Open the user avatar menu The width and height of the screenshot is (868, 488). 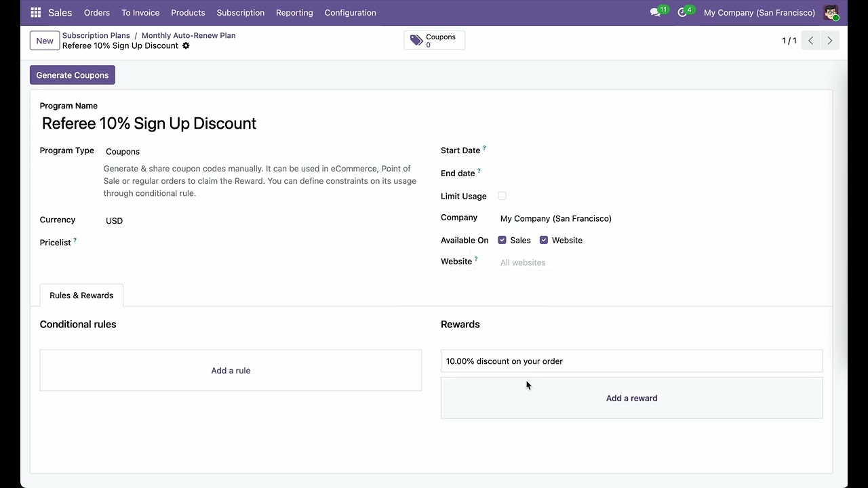(831, 13)
